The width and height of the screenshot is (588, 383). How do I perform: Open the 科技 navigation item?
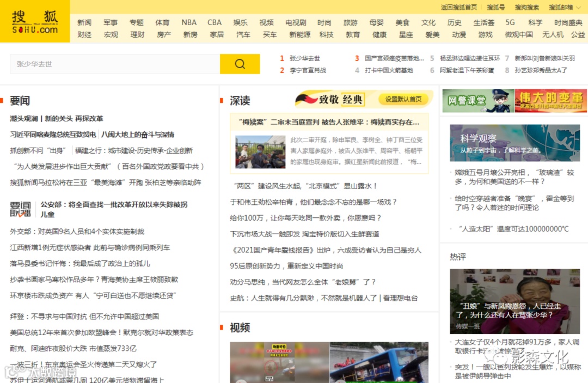coord(327,34)
